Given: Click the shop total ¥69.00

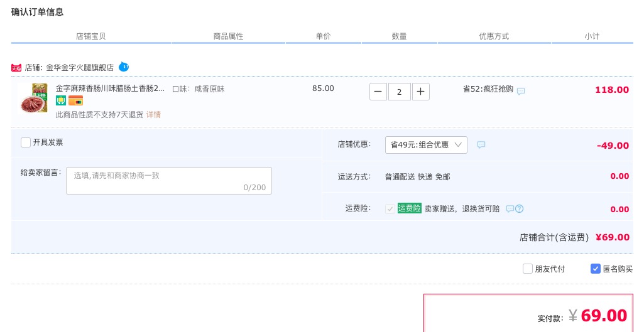Looking at the screenshot, I should pos(613,237).
